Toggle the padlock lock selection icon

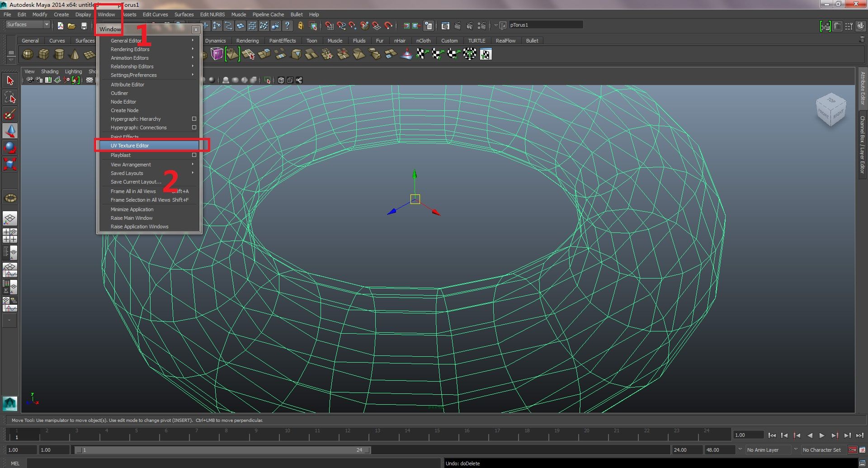click(x=300, y=26)
